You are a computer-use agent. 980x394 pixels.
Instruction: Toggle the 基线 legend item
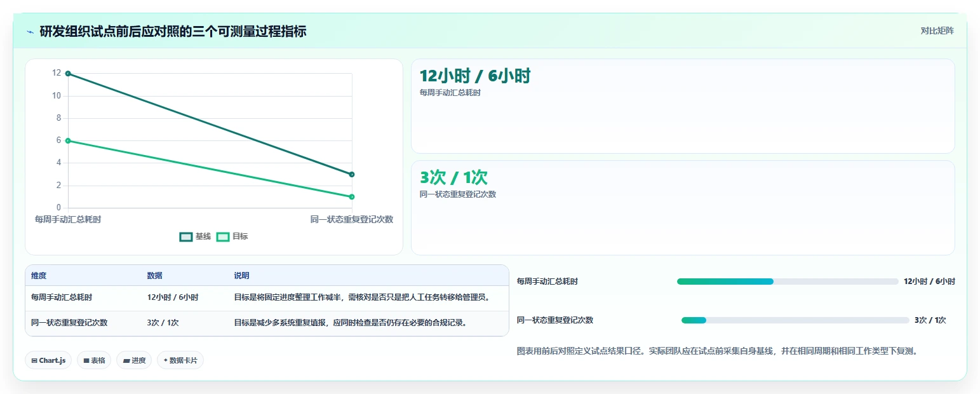(195, 236)
